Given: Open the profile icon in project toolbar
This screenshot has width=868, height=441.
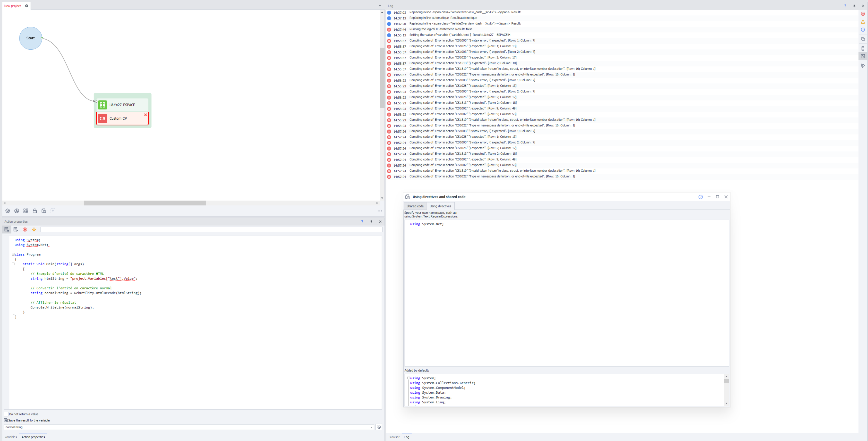Looking at the screenshot, I should [x=17, y=211].
